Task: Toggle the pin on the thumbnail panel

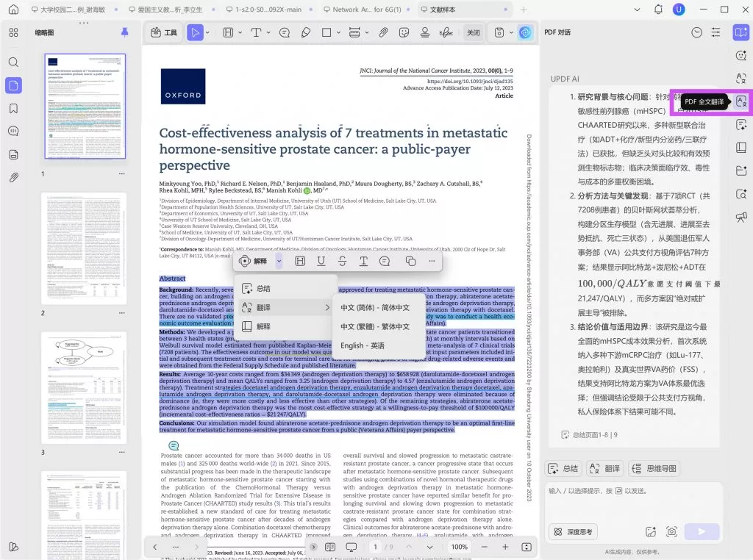Action: coord(124,32)
